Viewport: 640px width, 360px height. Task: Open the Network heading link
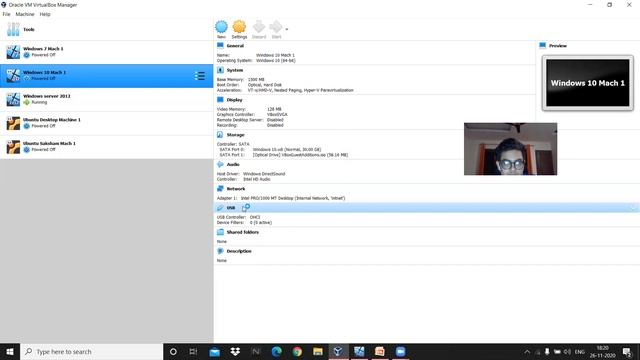pyautogui.click(x=236, y=189)
